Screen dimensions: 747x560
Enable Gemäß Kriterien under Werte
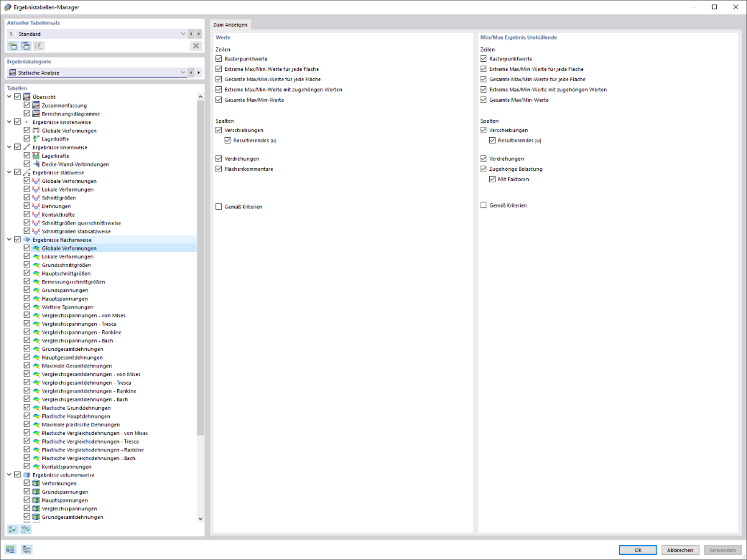218,207
